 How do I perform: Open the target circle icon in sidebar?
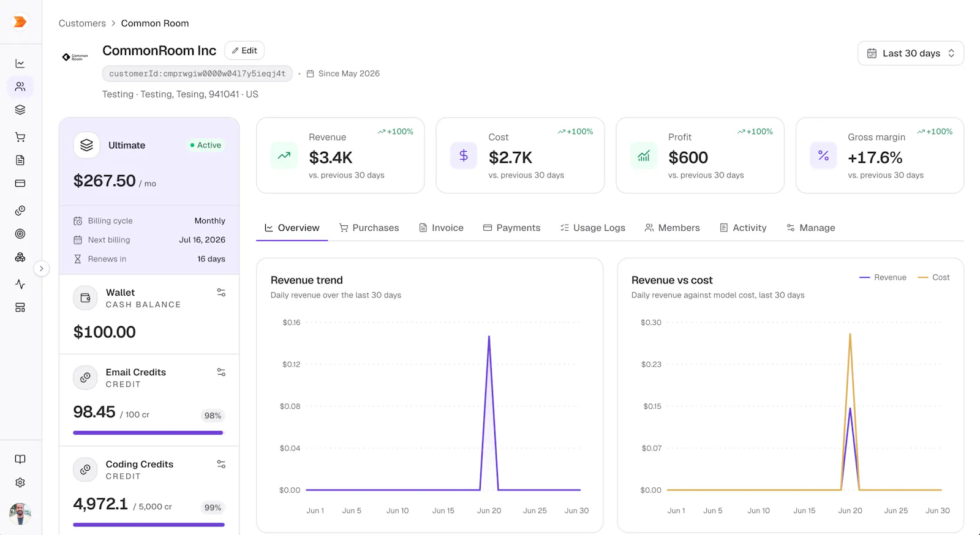20,234
